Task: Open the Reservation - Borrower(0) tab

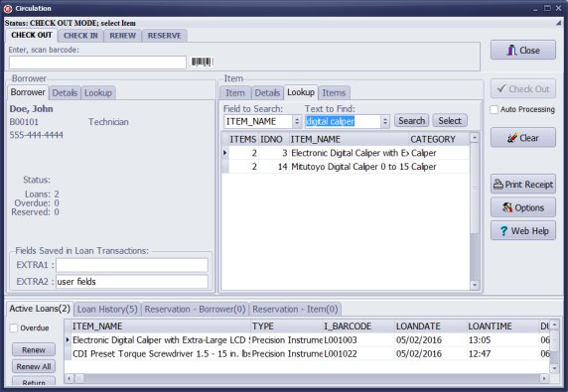Action: [195, 309]
